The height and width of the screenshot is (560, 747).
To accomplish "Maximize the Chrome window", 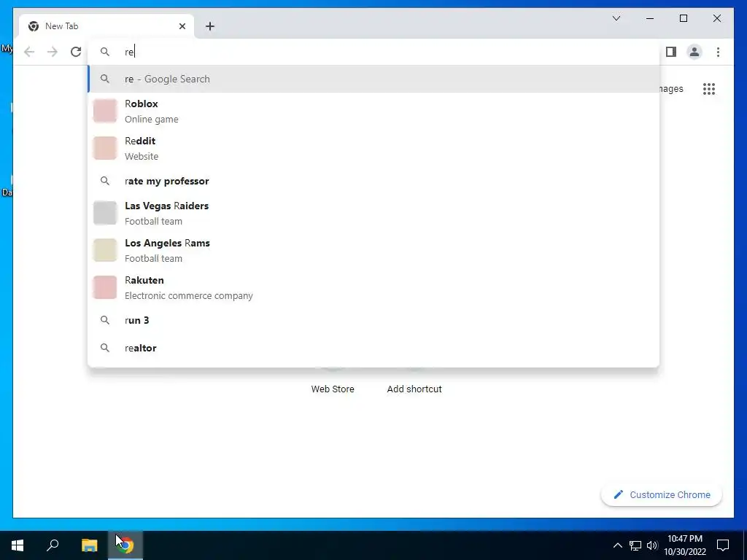I will pos(683,18).
